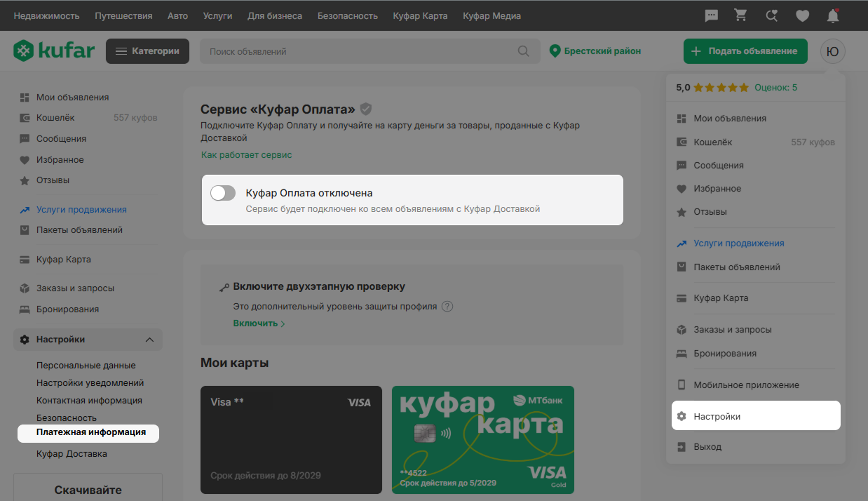
Task: Open Недвижимость in top menu
Action: [x=47, y=15]
